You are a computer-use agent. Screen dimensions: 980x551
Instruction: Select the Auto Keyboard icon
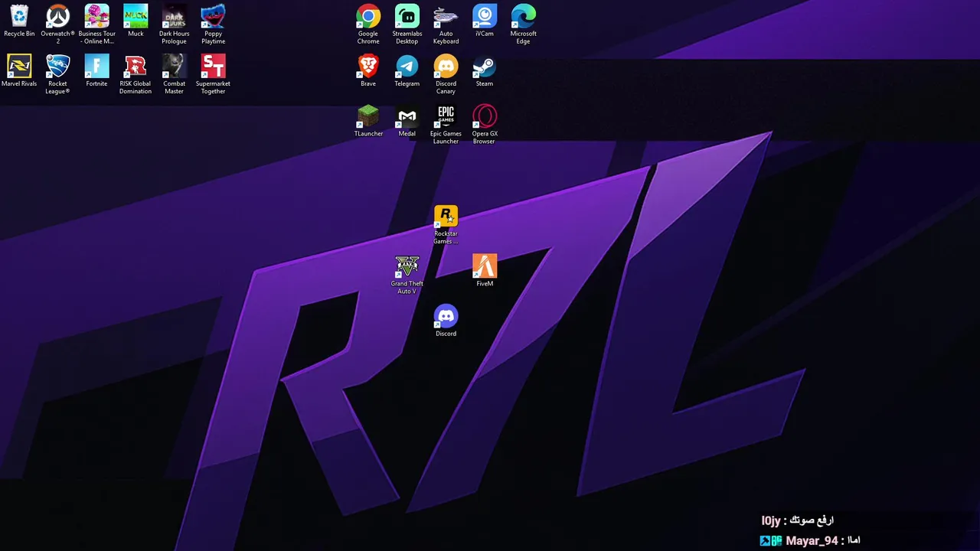point(446,24)
